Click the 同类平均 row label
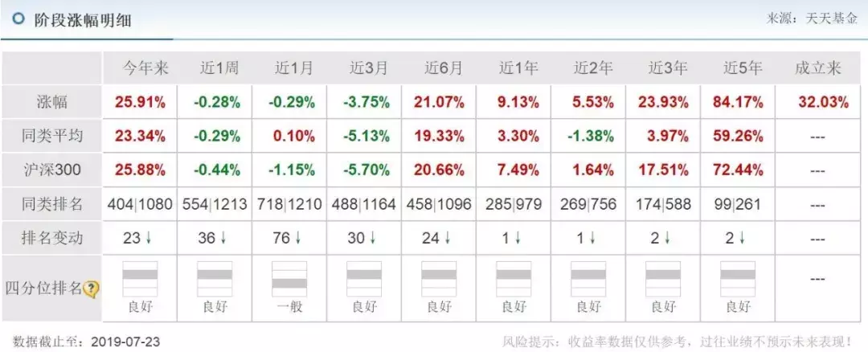 50,137
